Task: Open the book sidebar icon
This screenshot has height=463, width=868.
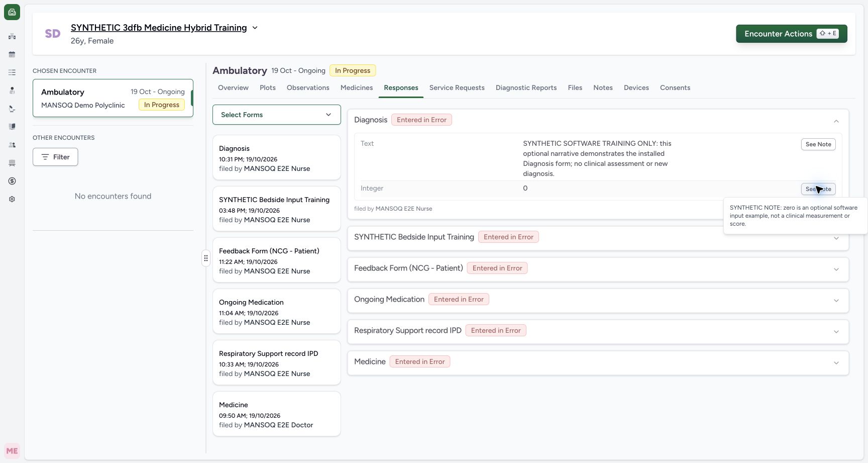Action: (x=12, y=127)
